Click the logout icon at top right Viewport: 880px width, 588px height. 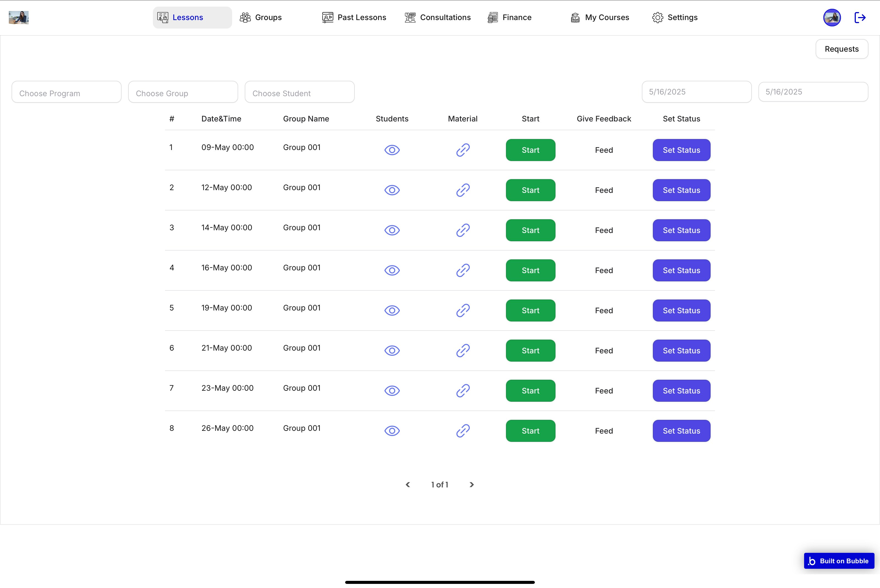(860, 17)
